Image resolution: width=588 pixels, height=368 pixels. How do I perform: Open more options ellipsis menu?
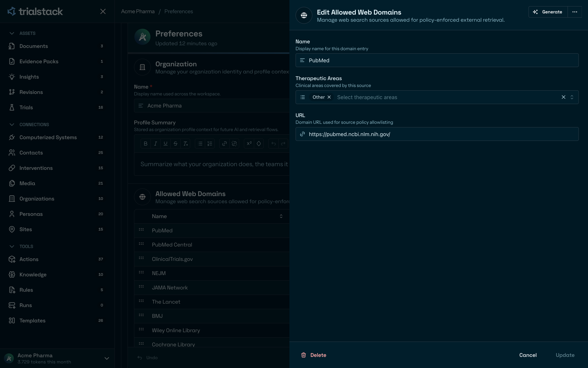tap(575, 12)
